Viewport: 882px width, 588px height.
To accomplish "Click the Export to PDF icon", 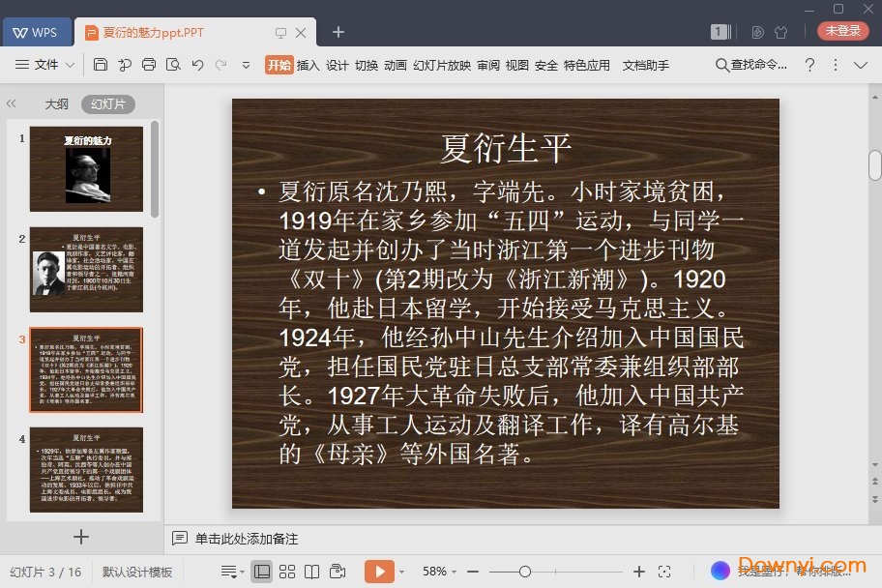I will (125, 65).
